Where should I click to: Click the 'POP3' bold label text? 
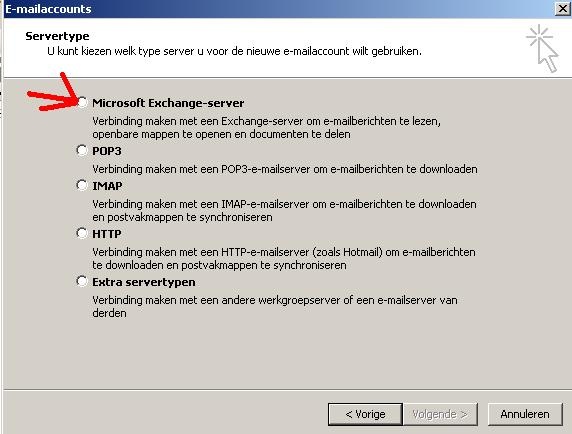tap(107, 151)
